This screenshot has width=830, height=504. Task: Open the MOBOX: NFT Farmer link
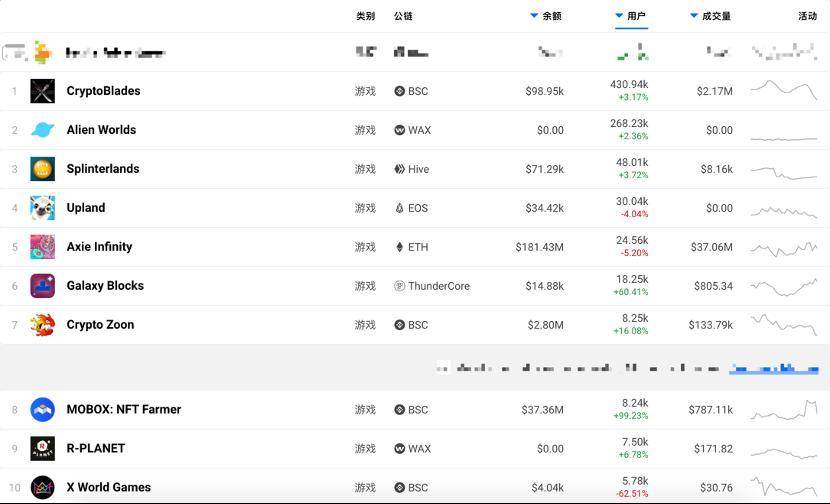tap(123, 409)
